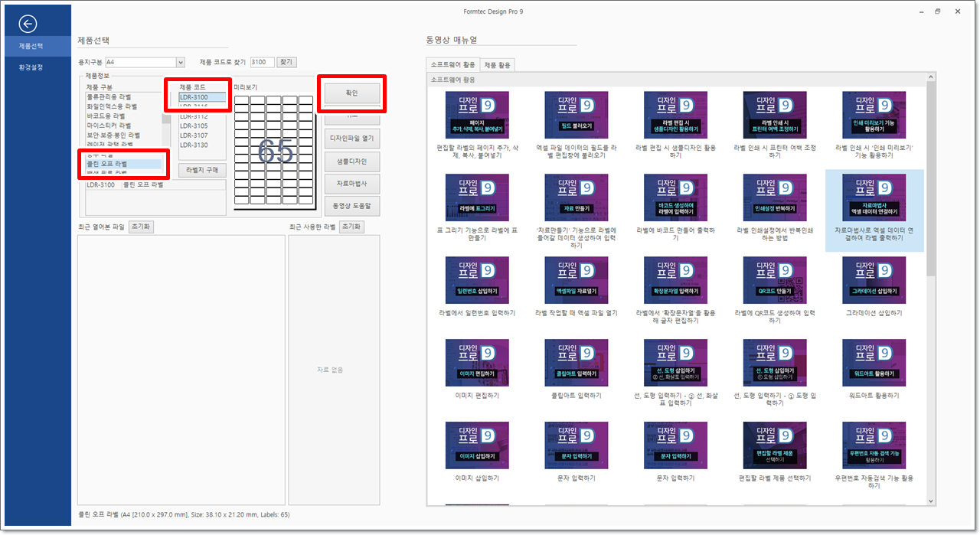Open 바코드 생성하여 입력하기 video thumbnail

[675, 197]
